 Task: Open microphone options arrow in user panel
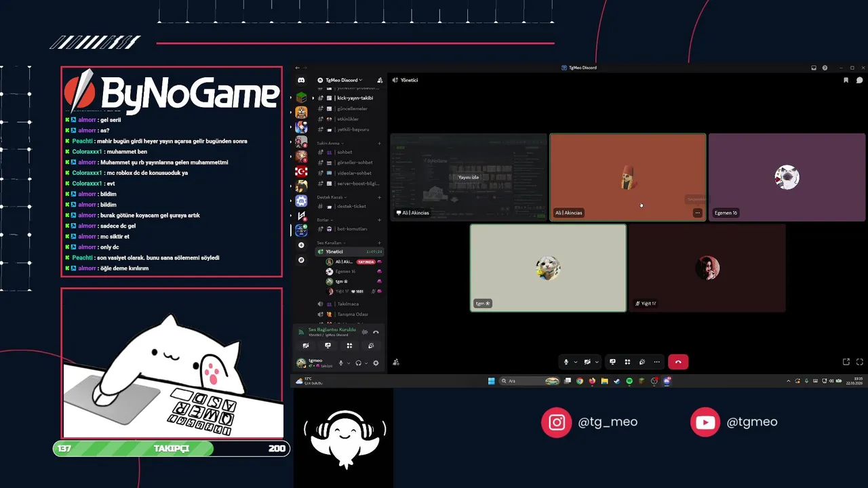(x=349, y=363)
